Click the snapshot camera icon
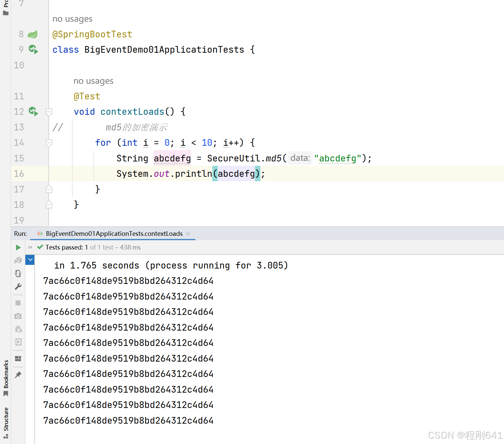 (18, 316)
